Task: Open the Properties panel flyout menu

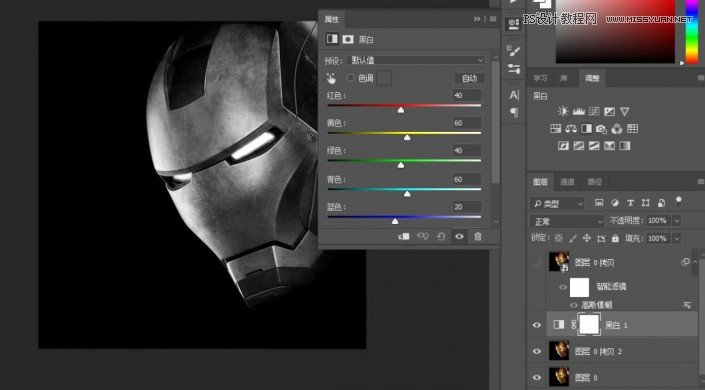Action: [493, 19]
